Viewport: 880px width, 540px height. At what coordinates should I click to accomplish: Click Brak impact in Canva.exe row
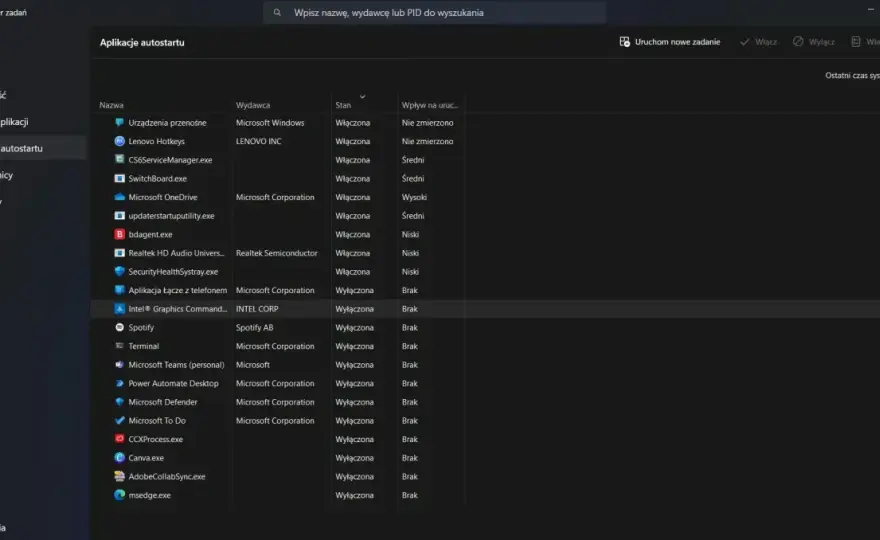pos(410,458)
